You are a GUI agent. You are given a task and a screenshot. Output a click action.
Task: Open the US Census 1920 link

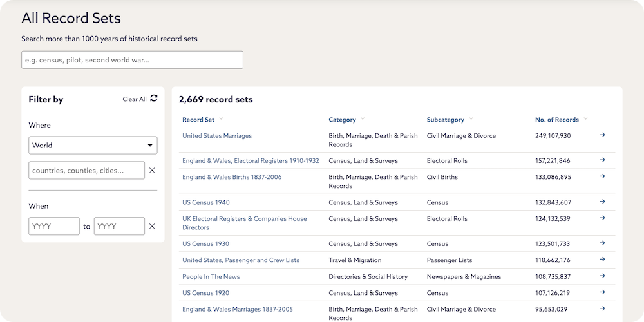[x=205, y=293]
